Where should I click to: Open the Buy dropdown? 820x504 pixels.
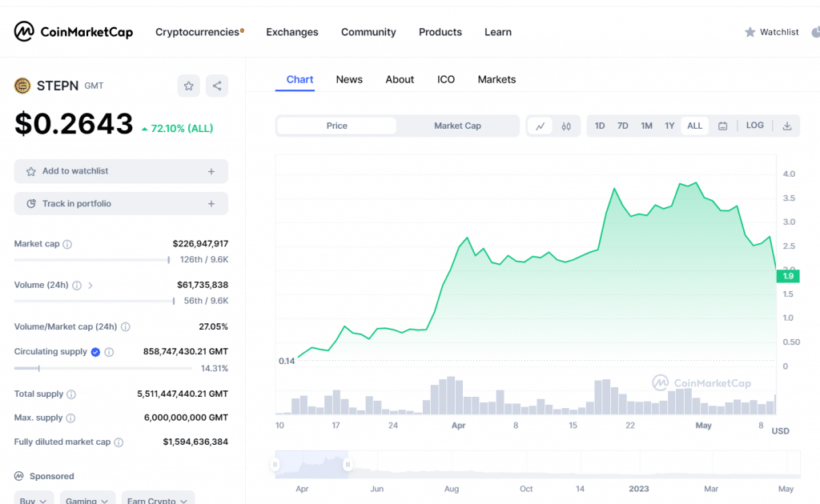(x=34, y=499)
